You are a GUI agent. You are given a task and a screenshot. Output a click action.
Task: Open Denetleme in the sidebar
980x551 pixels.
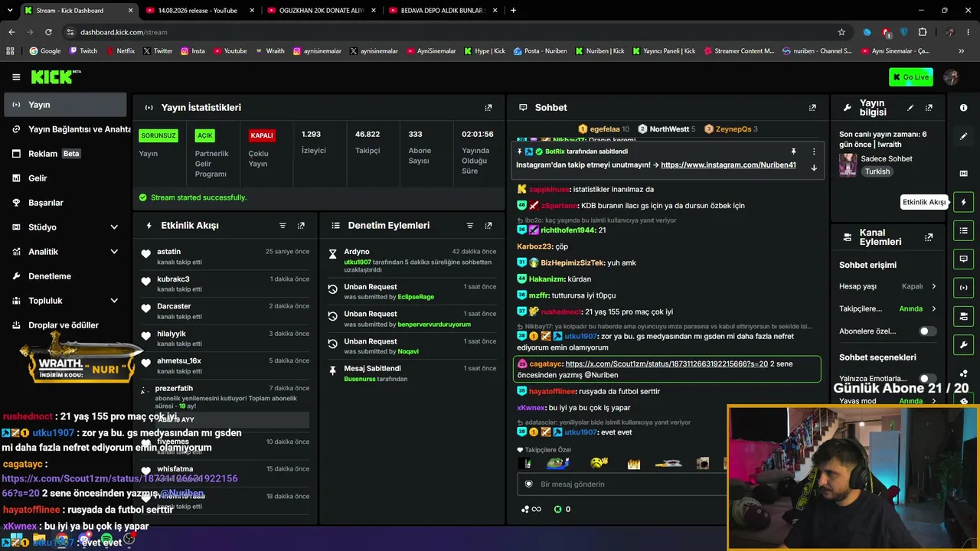(65, 276)
